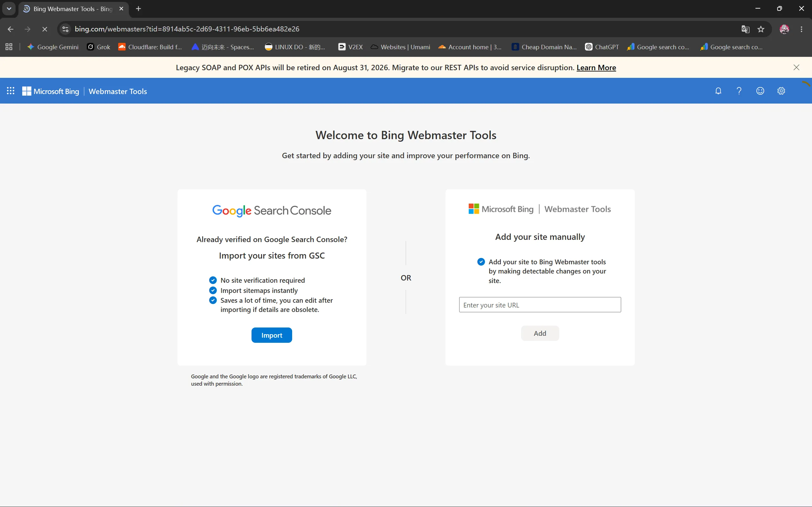Open the 迈向未来 Spaces bookmark
This screenshot has height=507, width=812.
tap(223, 47)
